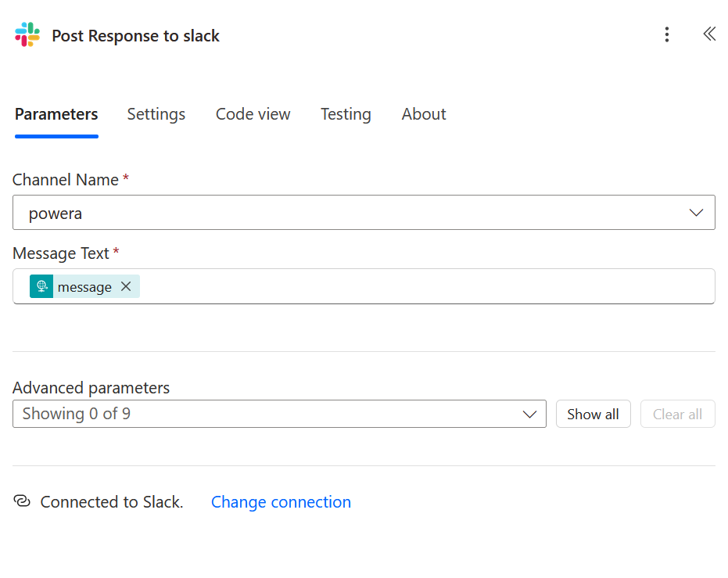Select the Testing tab
Image resolution: width=728 pixels, height=578 pixels.
346,114
